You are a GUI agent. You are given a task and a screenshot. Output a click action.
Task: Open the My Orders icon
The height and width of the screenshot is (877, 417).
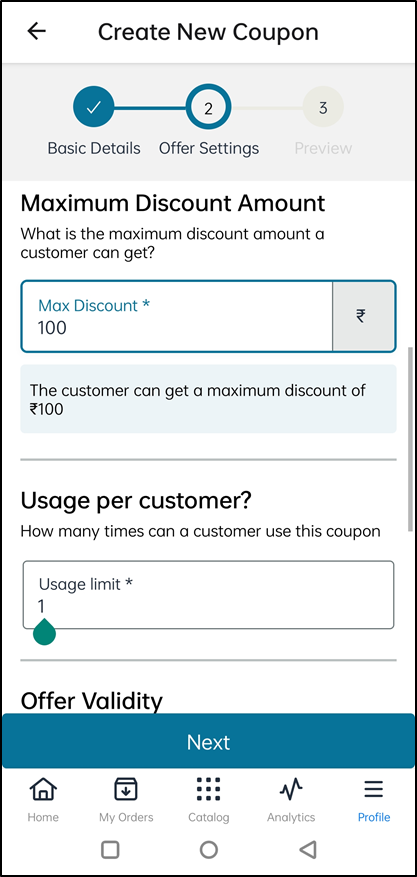coord(126,789)
